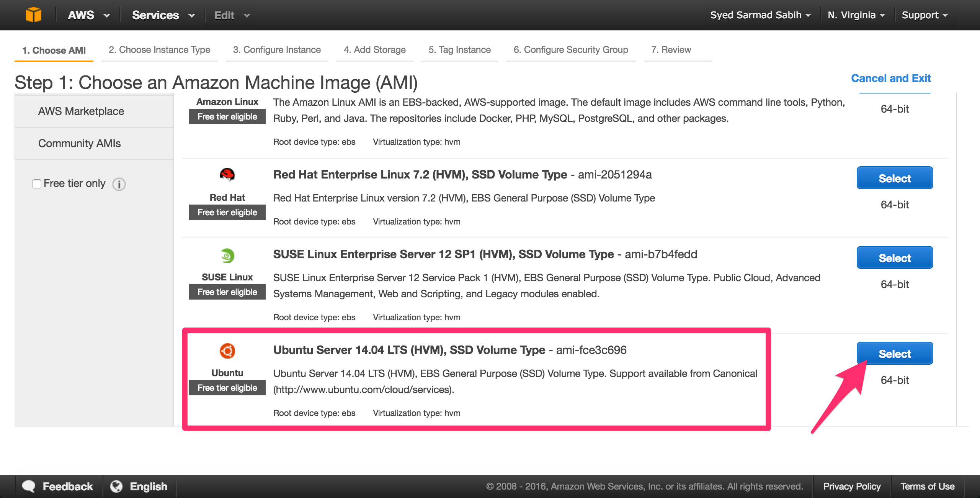Click the ami-b7b4fedd ID text

coord(661,254)
